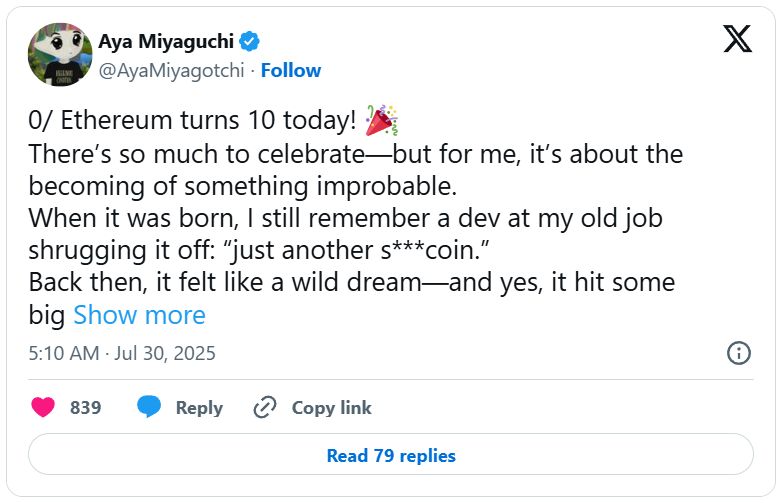Viewport: 782px width, 503px height.
Task: Click the blue verified badge
Action: pyautogui.click(x=250, y=41)
